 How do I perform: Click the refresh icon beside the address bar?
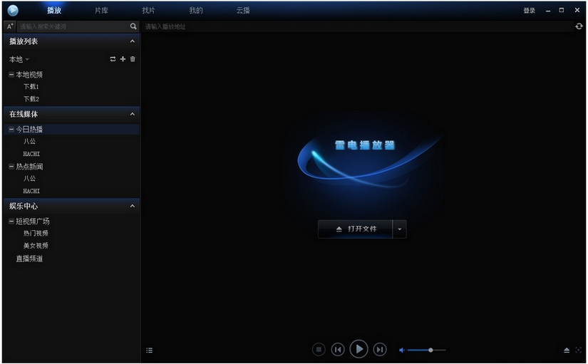pos(579,26)
